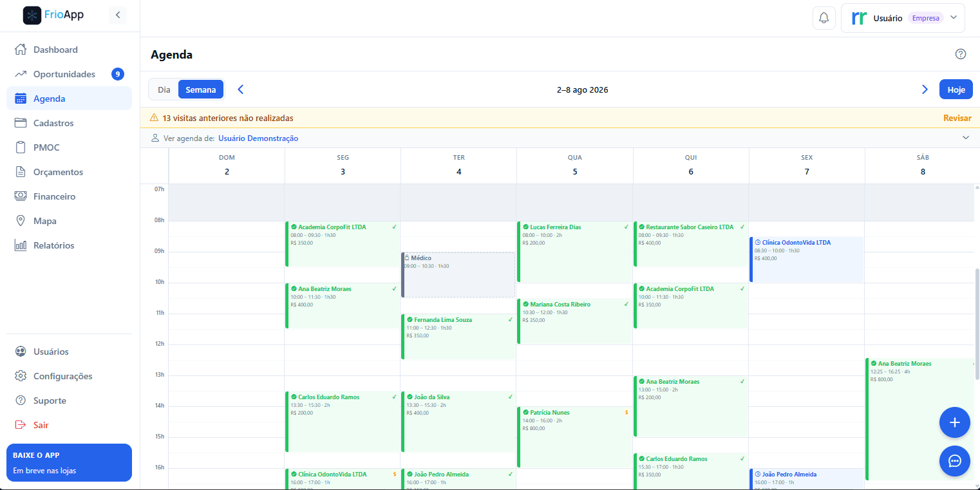Open Fernanda Lima Souza appointment
This screenshot has width=980, height=490.
458,337
